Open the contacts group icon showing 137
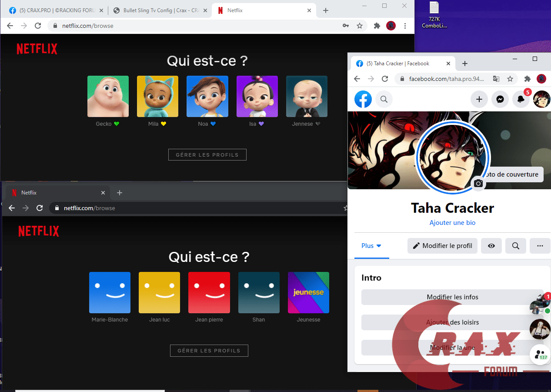 pos(540,354)
